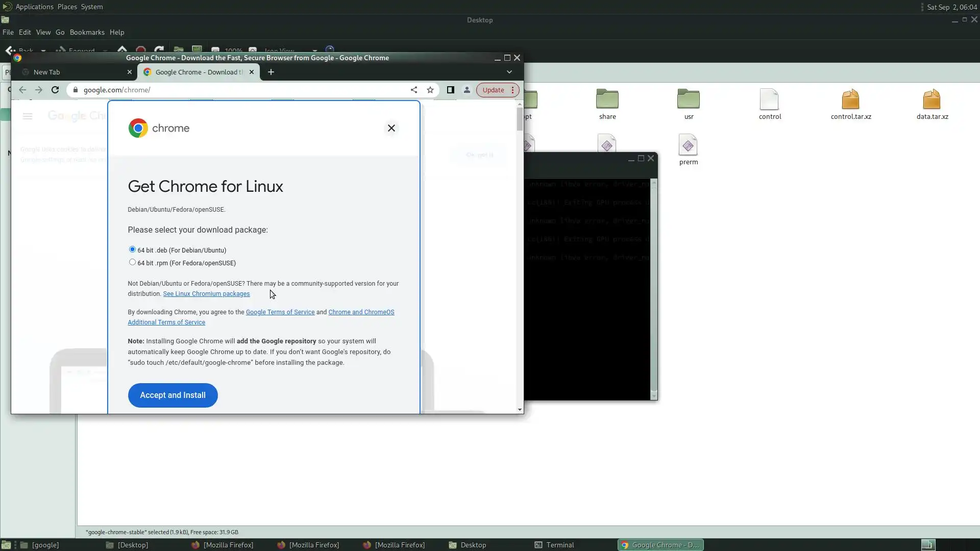
Task: Open the Chrome side panel icon
Action: pos(450,90)
